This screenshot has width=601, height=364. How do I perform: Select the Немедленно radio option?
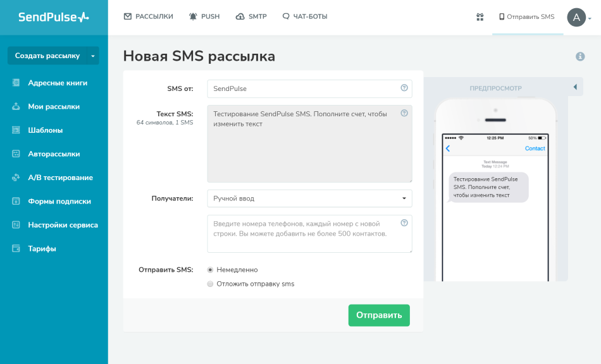click(210, 270)
